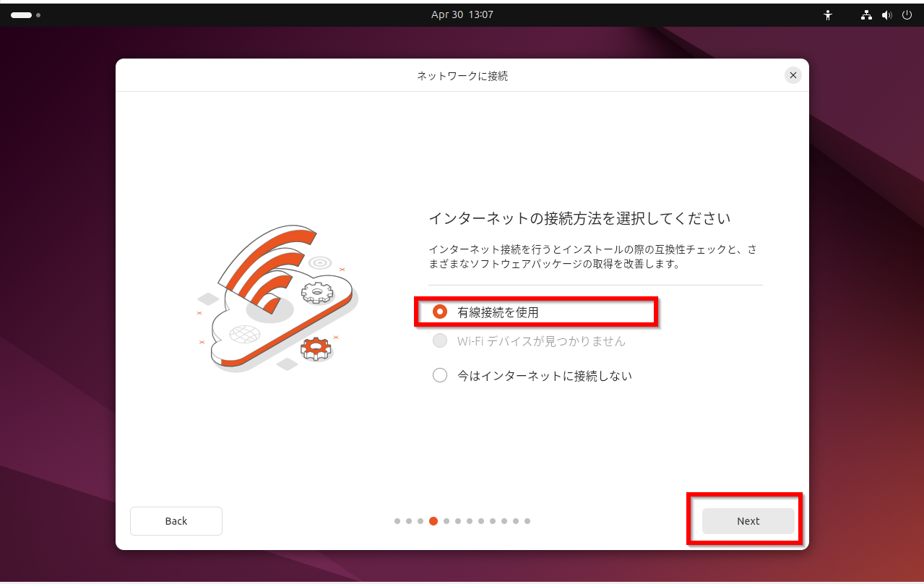Click the active orange page indicator dot

pos(433,521)
